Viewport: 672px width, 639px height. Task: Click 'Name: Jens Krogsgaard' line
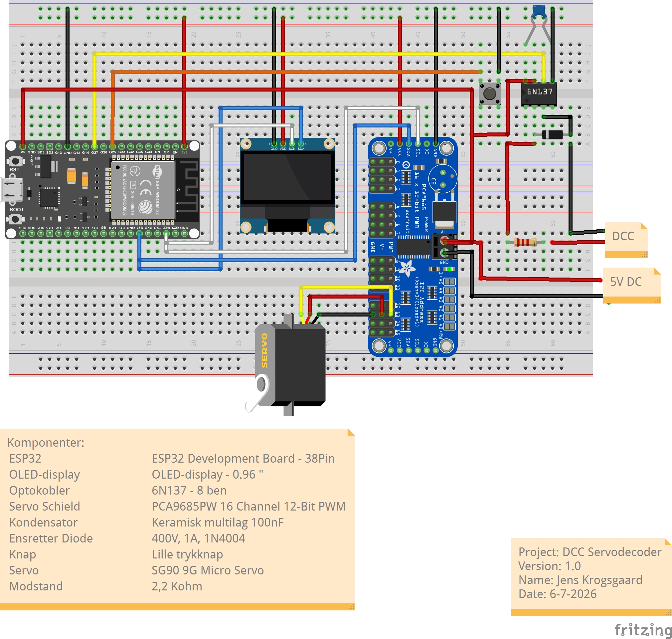(x=581, y=580)
